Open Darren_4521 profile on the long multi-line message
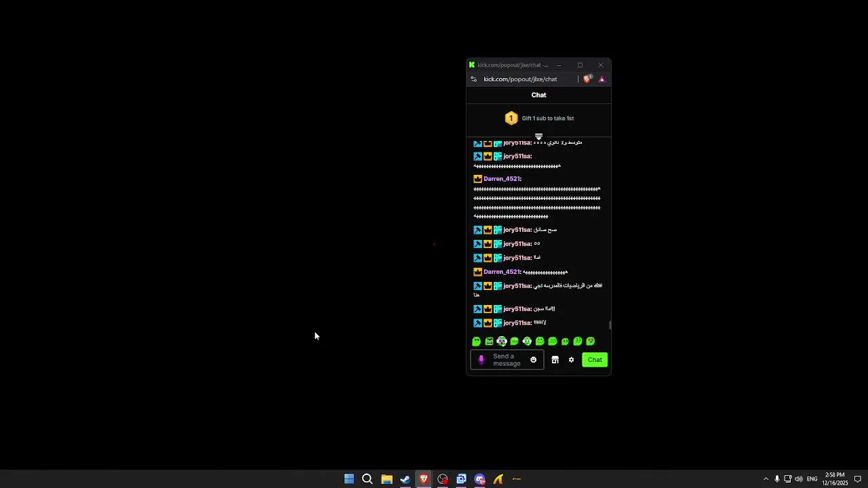The image size is (868, 488). coord(502,179)
